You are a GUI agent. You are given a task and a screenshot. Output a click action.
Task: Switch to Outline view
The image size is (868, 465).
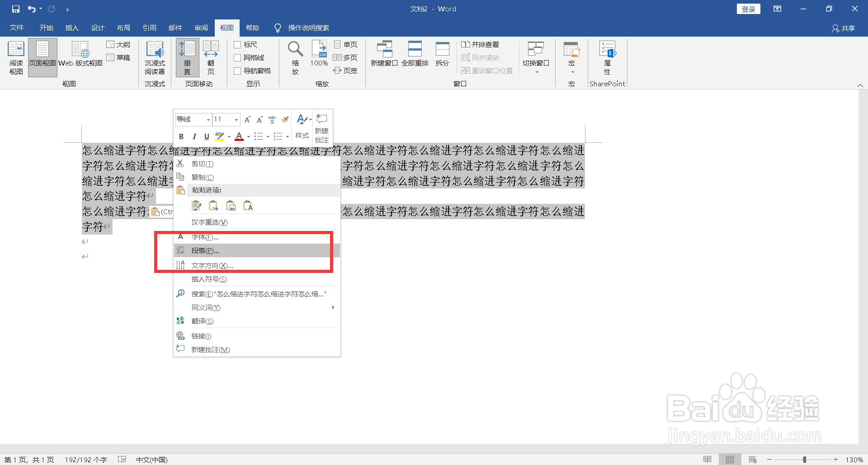pos(118,45)
